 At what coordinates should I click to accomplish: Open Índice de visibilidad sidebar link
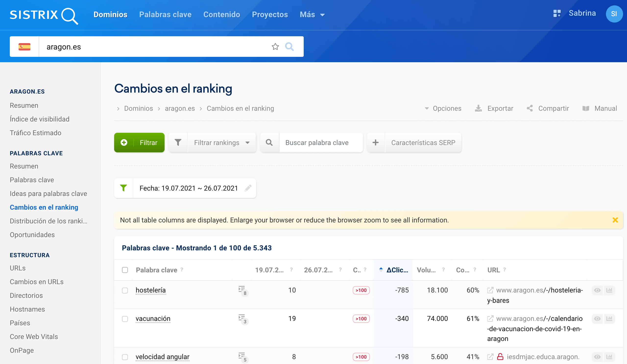click(x=40, y=119)
